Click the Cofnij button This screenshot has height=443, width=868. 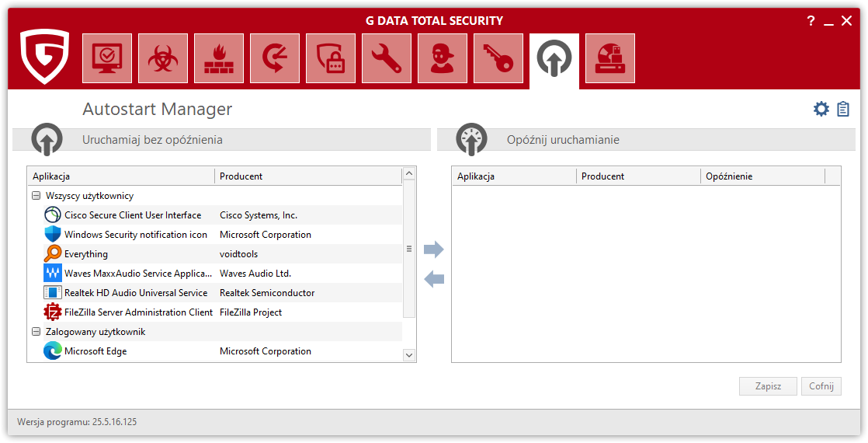point(821,386)
